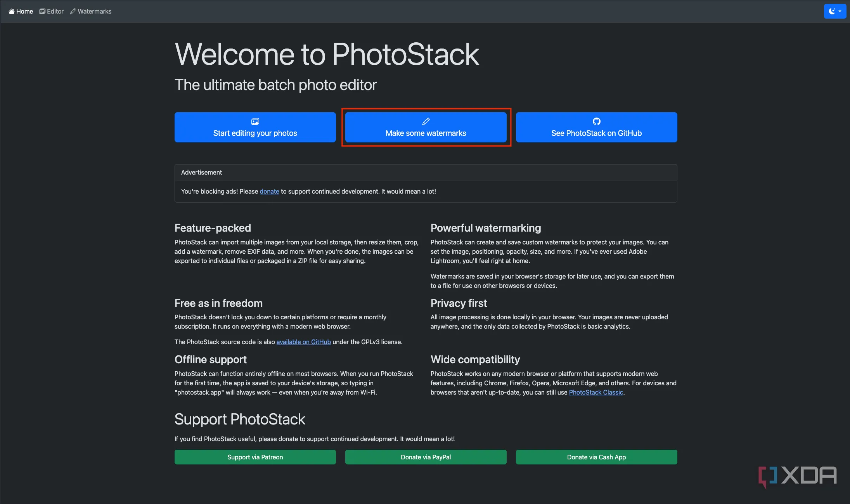Image resolution: width=850 pixels, height=504 pixels.
Task: Click Start editing your photos
Action: 255,127
